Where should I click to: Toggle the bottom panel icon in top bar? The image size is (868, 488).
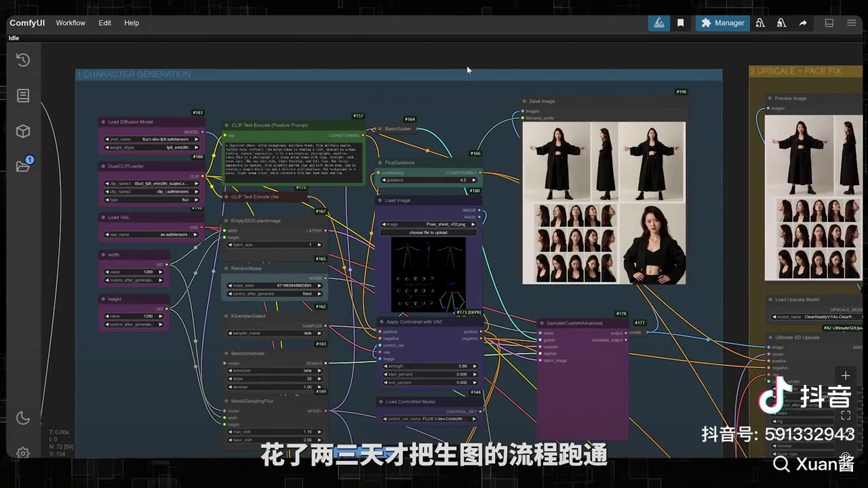(x=829, y=23)
